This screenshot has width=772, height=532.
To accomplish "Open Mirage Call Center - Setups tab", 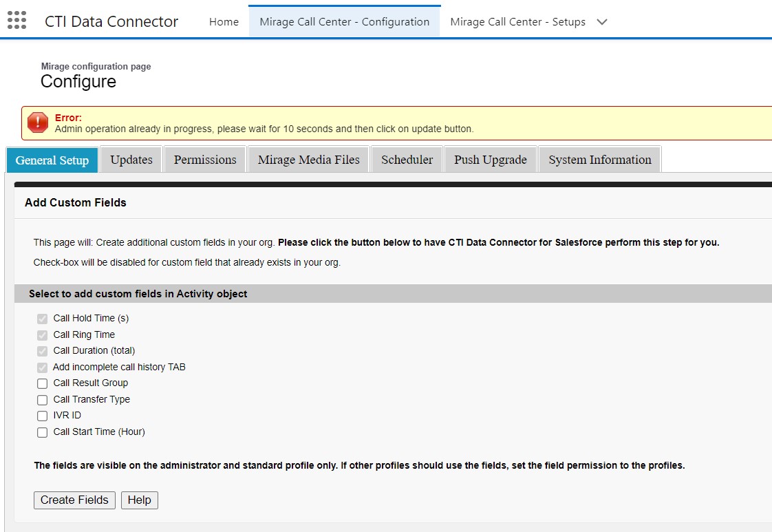I will (517, 21).
